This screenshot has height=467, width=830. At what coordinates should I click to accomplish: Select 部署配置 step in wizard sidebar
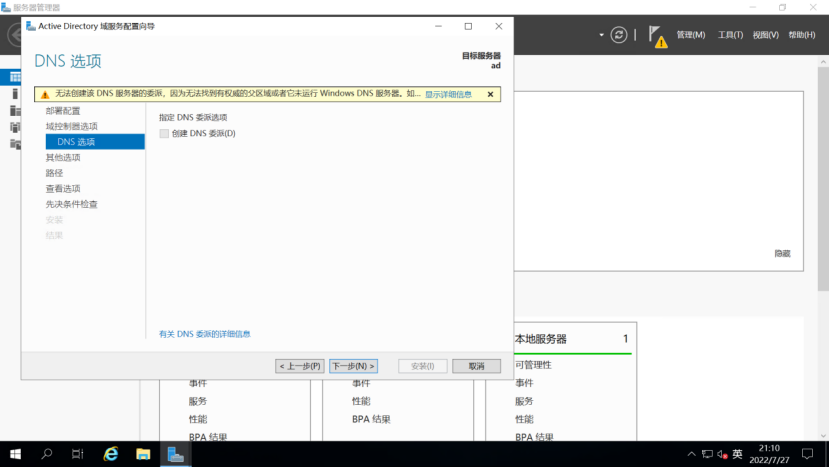click(x=63, y=111)
